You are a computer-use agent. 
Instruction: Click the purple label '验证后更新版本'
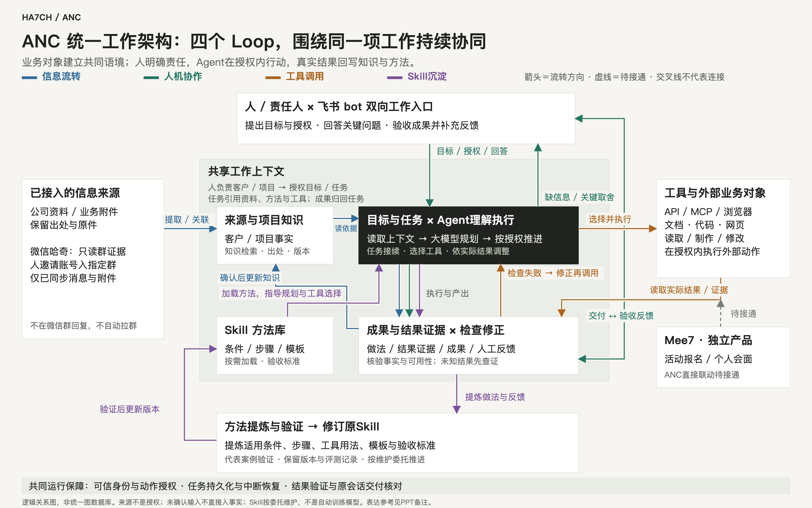130,409
